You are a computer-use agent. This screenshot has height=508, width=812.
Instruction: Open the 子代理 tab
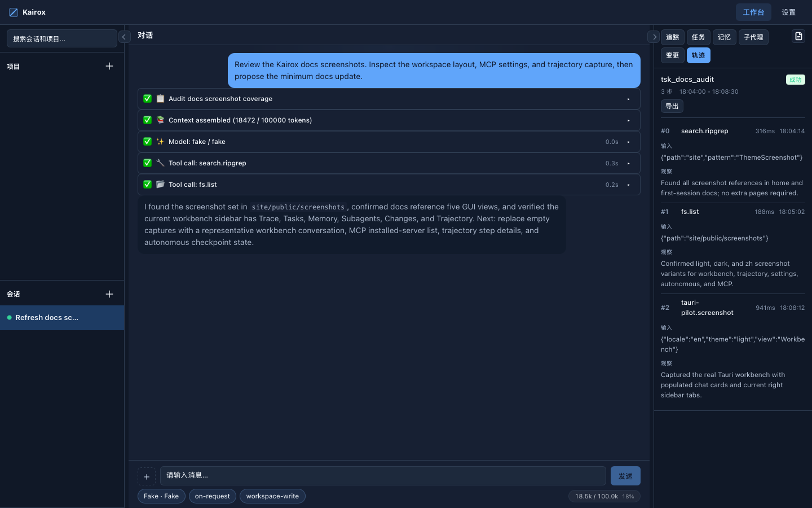click(x=753, y=37)
